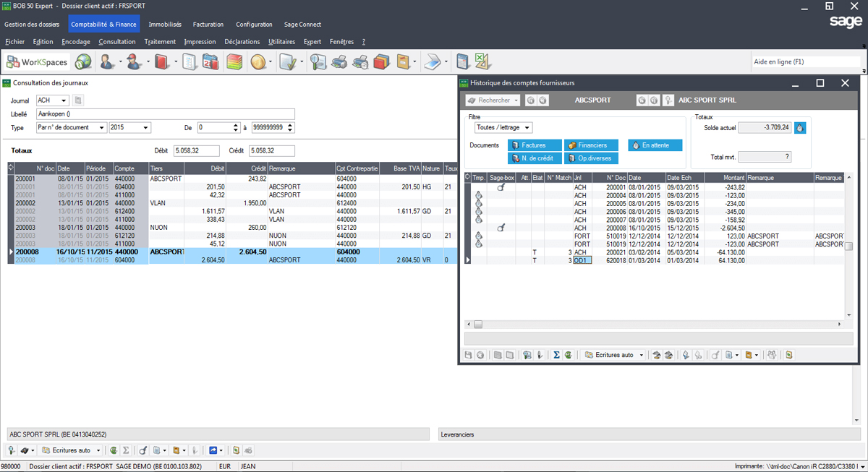Open the Consultation menu
Image resolution: width=868 pixels, height=472 pixels.
click(x=117, y=42)
